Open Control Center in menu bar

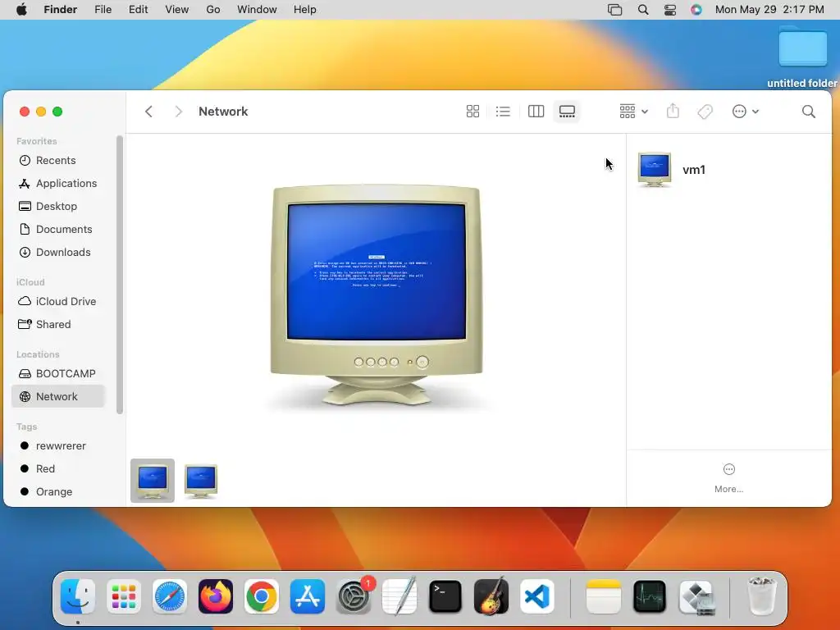click(x=670, y=10)
